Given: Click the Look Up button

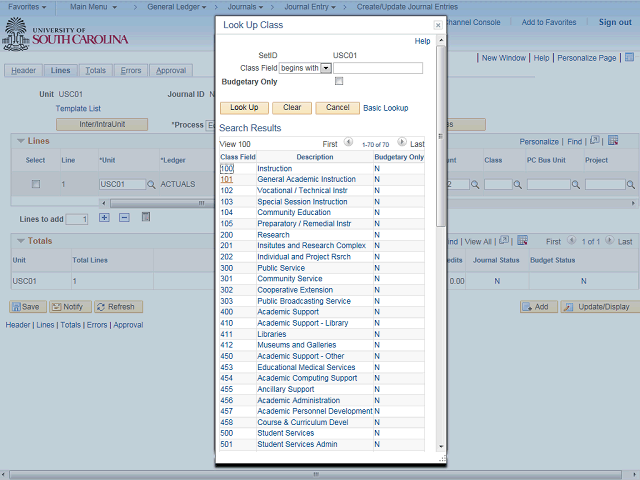Looking at the screenshot, I should tap(244, 108).
